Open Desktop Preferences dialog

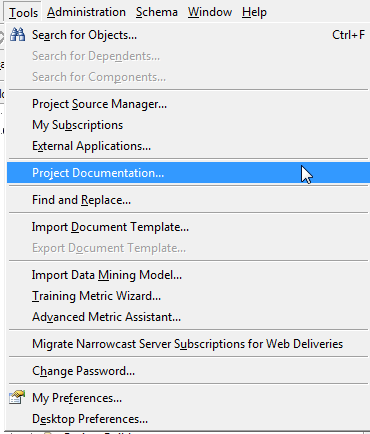click(188, 419)
